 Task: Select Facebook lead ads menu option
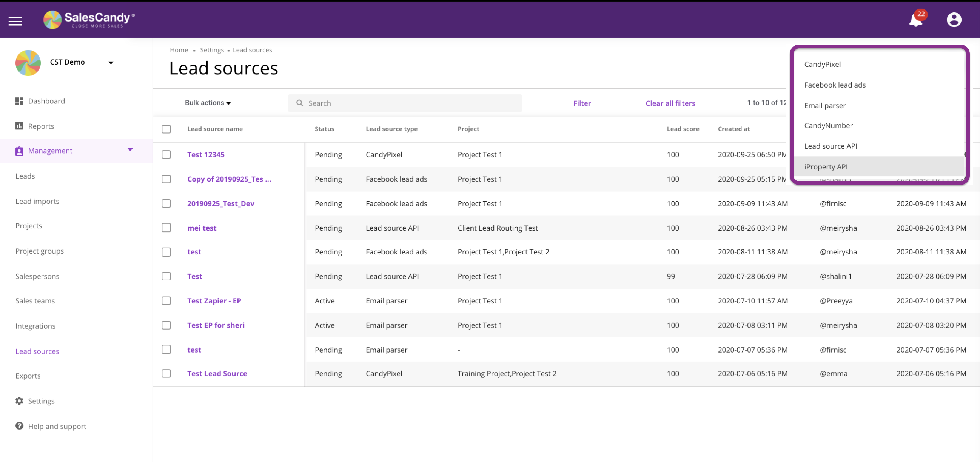pyautogui.click(x=835, y=85)
